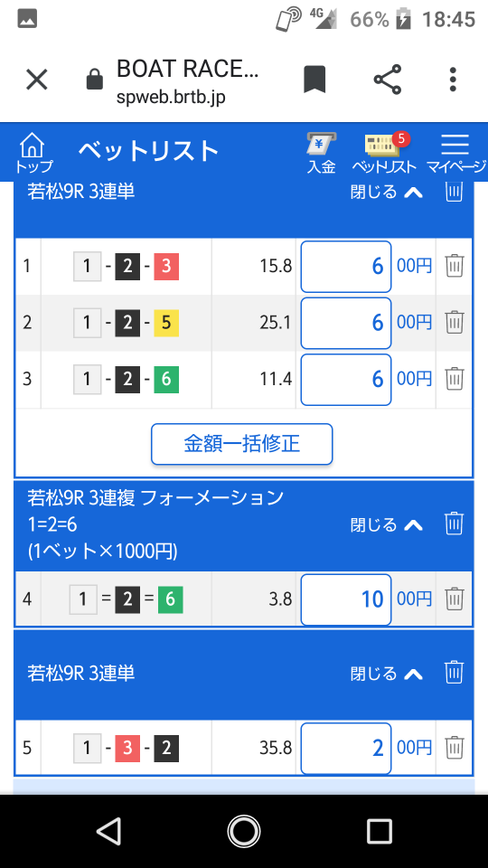488x868 pixels.
Task: Bookmark the page in browser bar
Action: coord(314,80)
